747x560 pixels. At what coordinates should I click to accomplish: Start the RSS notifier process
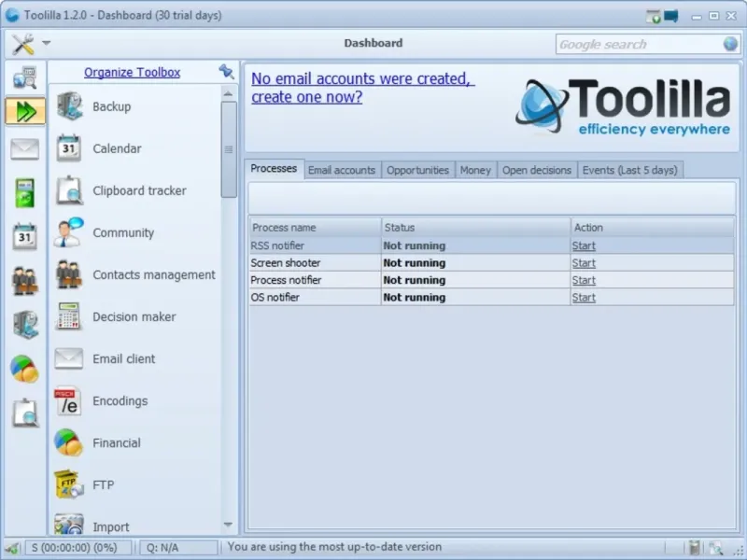(584, 245)
